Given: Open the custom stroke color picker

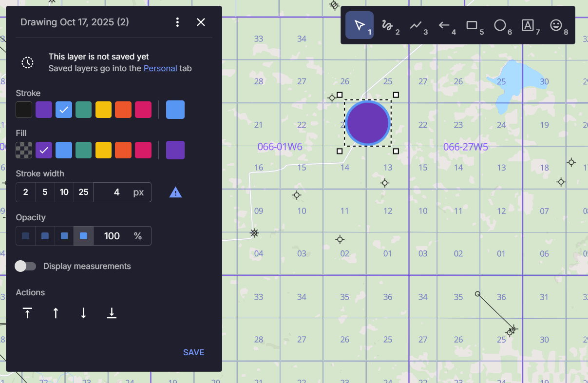Looking at the screenshot, I should point(175,110).
